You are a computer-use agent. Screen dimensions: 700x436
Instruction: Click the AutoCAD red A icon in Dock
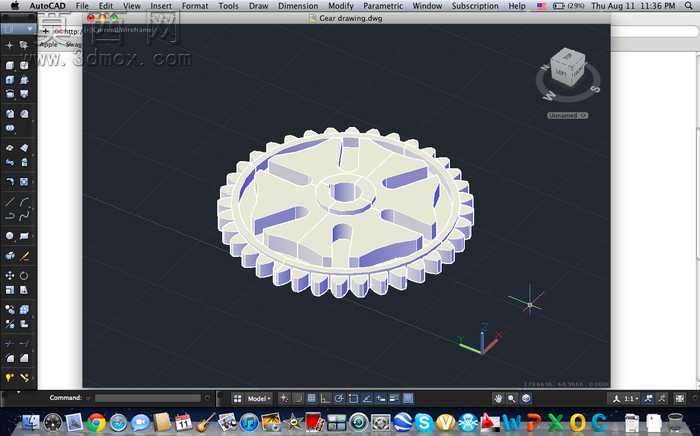click(490, 422)
